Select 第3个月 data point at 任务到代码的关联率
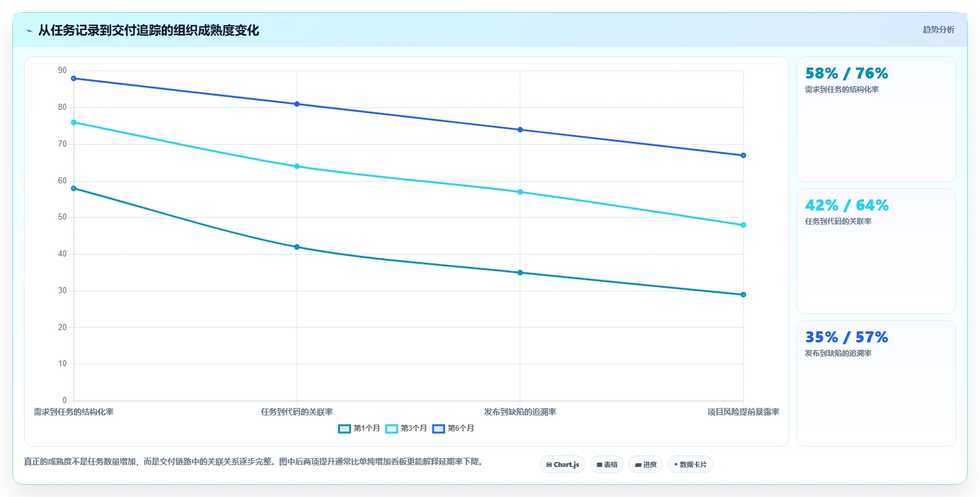 coord(297,166)
